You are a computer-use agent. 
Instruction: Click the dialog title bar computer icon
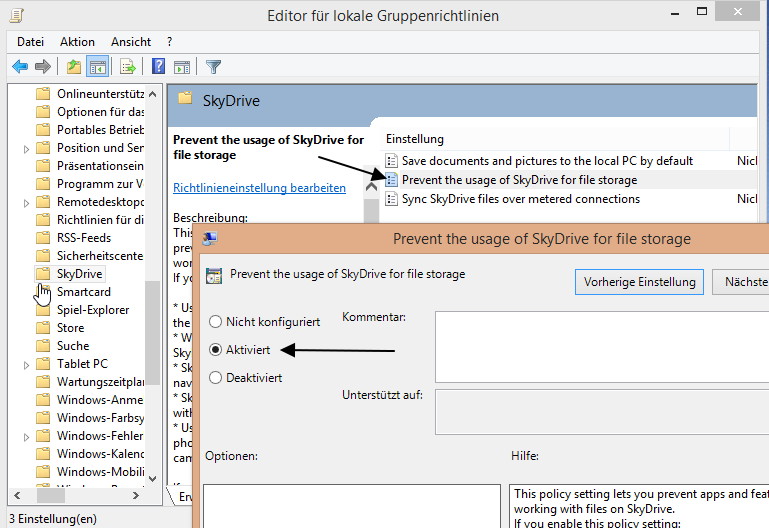pyautogui.click(x=210, y=239)
